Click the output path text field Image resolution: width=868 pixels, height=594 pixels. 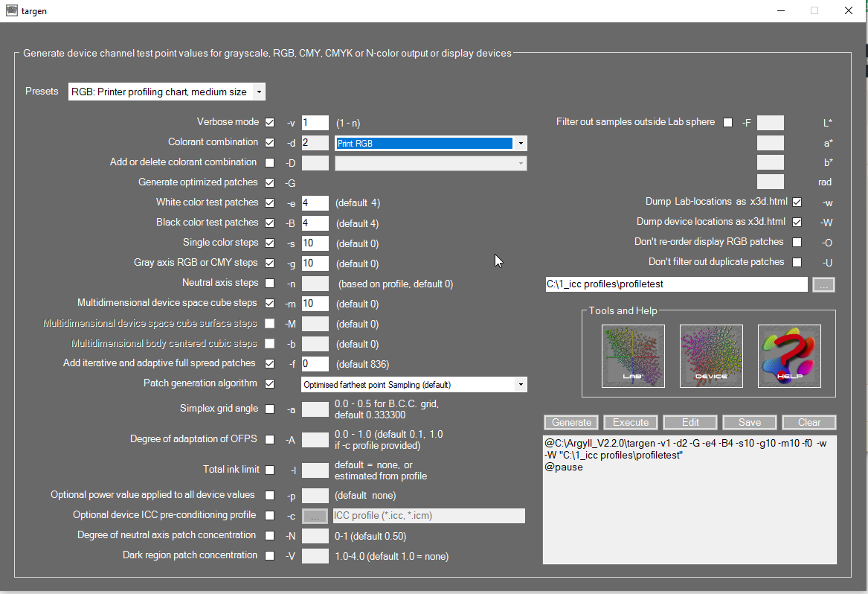(x=675, y=284)
